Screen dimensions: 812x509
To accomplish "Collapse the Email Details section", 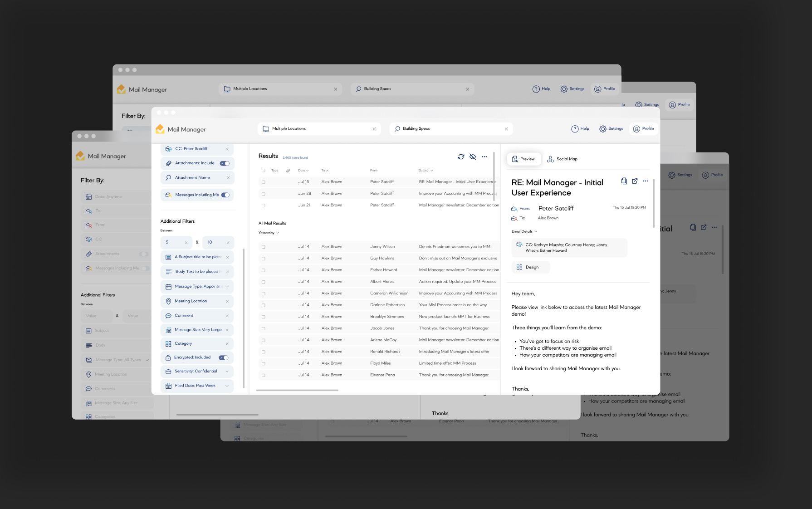I will [536, 231].
